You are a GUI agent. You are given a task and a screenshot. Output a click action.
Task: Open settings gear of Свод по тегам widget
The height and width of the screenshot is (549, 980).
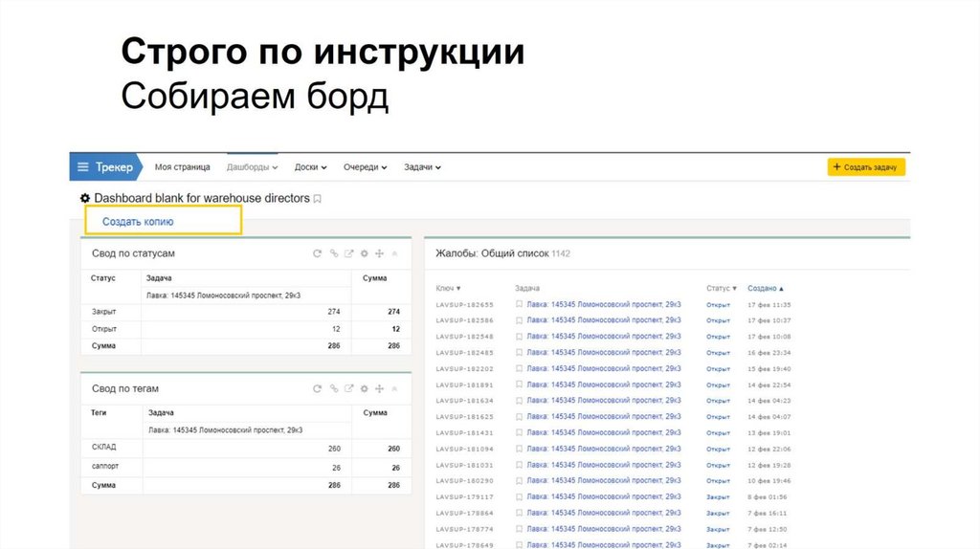click(364, 389)
